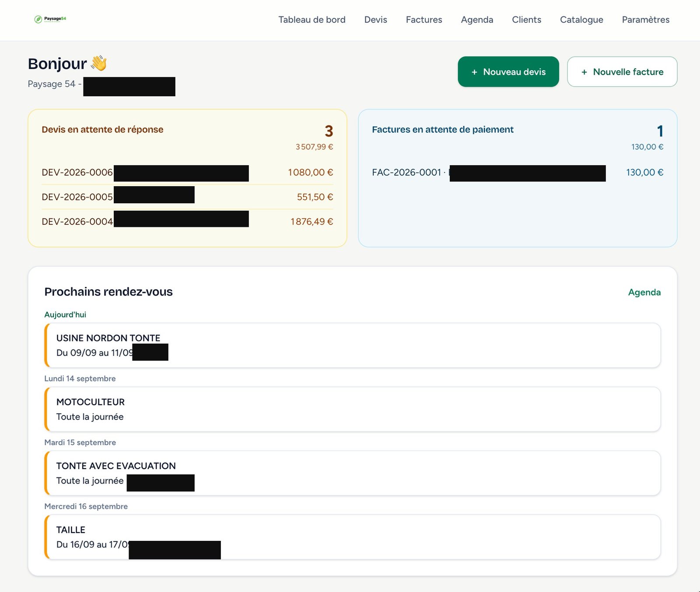Image resolution: width=700 pixels, height=592 pixels.
Task: Click the Mercredi 16 septembre label
Action: click(86, 506)
